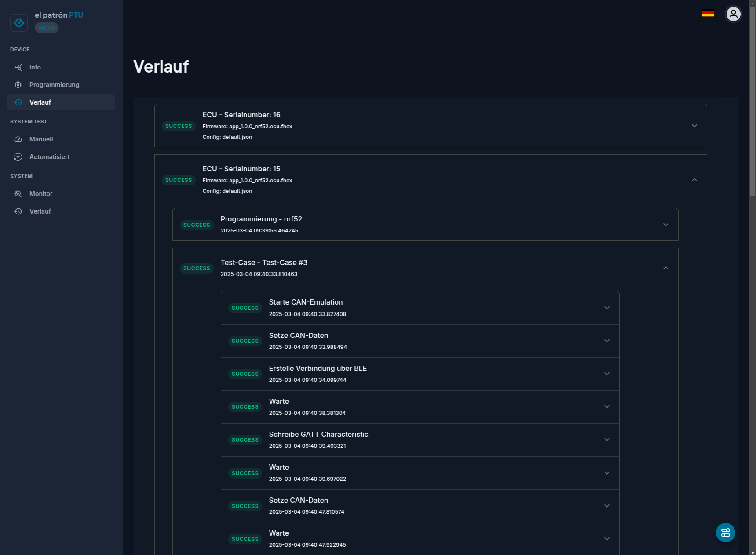Click the el patrón PTU logo icon
Image resolution: width=756 pixels, height=555 pixels.
coord(19,22)
